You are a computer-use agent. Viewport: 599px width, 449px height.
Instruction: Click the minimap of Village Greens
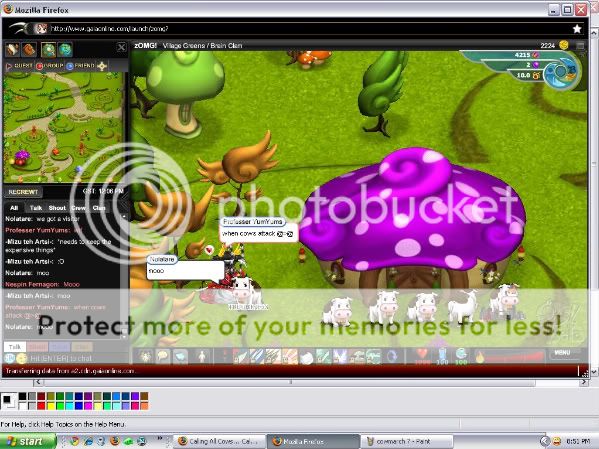63,127
